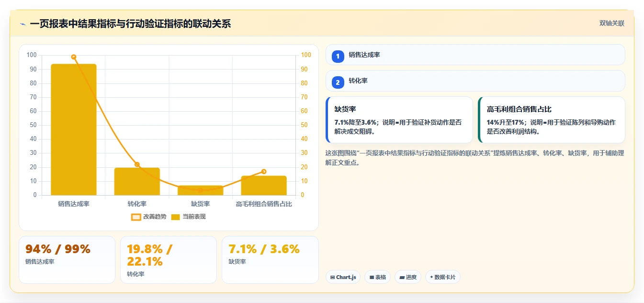Viewport: 644px width, 303px height.
Task: Click the 进度 tag
Action: [407, 277]
